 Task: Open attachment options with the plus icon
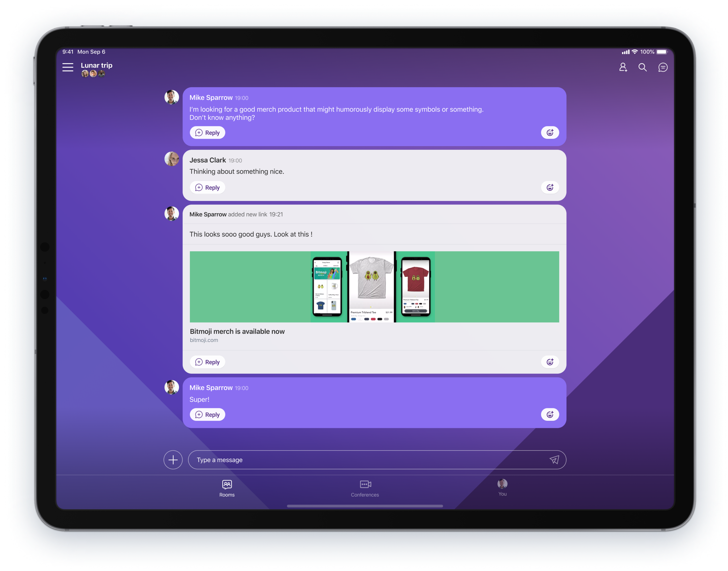(x=173, y=460)
